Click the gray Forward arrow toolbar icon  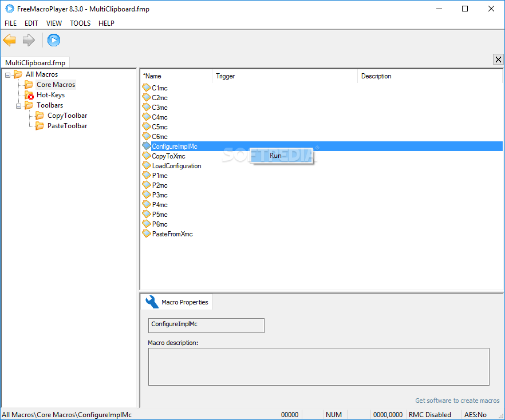pyautogui.click(x=29, y=40)
